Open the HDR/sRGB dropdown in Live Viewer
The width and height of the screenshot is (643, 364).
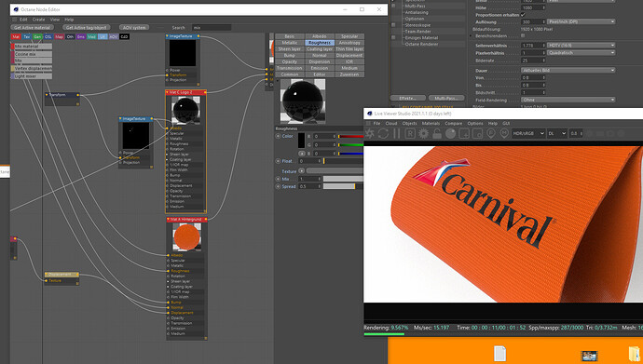point(528,133)
